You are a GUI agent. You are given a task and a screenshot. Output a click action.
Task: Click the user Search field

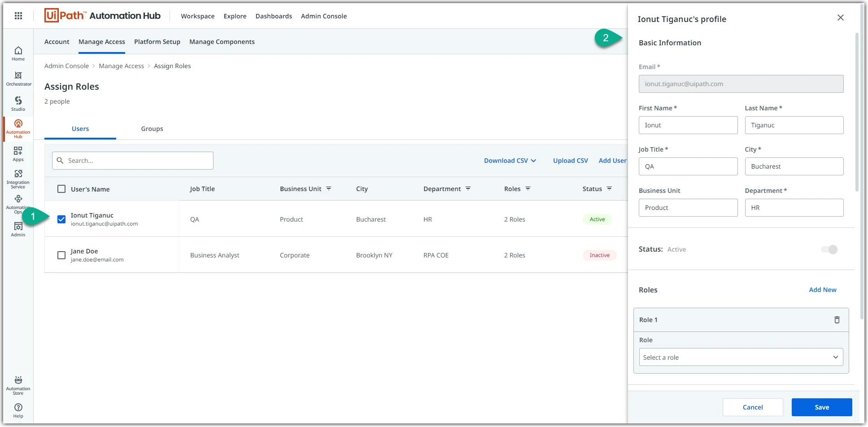coord(133,161)
